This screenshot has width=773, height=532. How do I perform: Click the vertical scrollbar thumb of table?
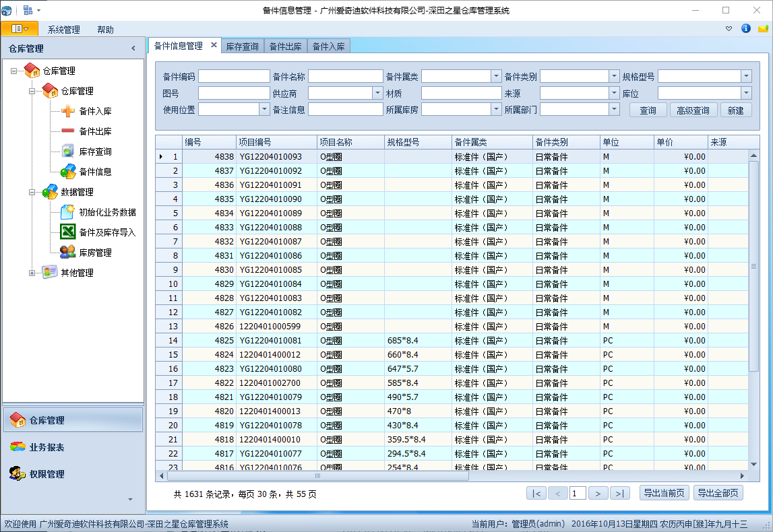[x=753, y=266]
